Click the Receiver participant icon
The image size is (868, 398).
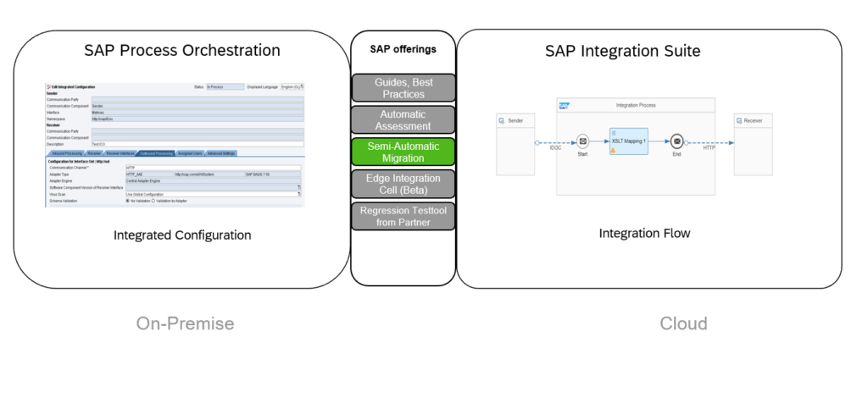tap(741, 121)
